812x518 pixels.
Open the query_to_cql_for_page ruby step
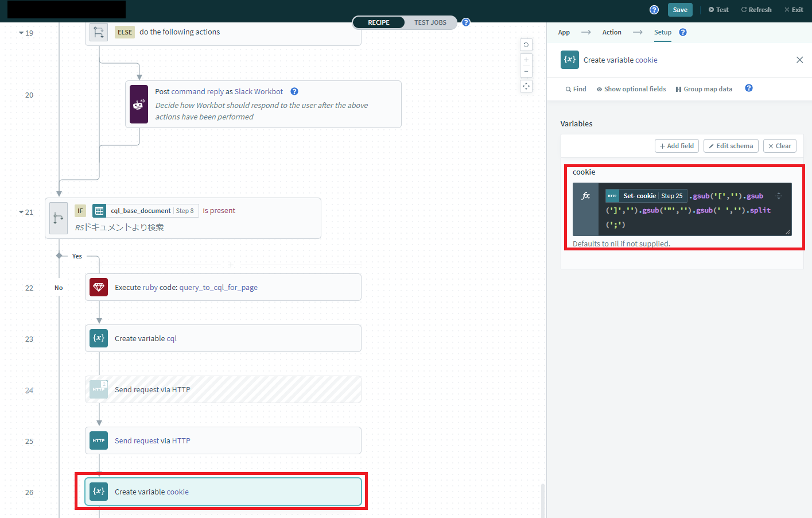[x=223, y=287]
